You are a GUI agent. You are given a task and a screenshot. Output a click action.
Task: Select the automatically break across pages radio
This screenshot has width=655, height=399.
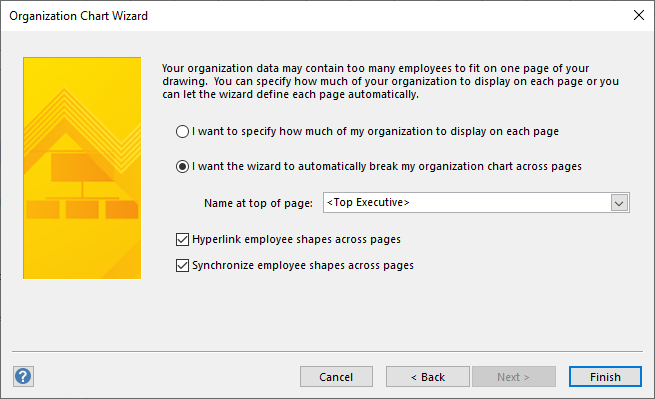182,167
